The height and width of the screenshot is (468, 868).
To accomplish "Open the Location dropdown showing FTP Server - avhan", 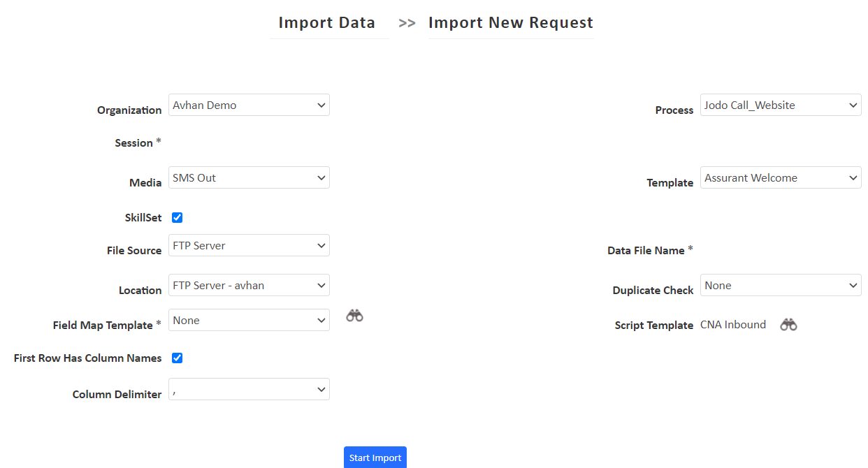I will click(248, 285).
